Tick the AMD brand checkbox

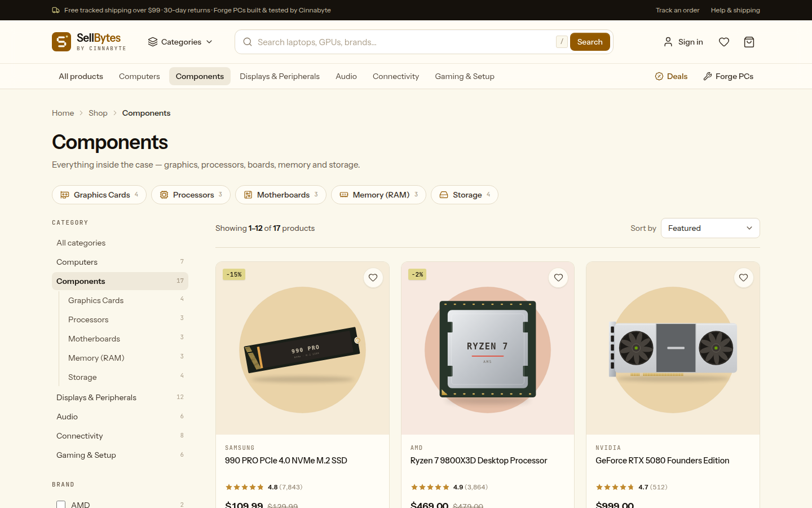click(61, 505)
